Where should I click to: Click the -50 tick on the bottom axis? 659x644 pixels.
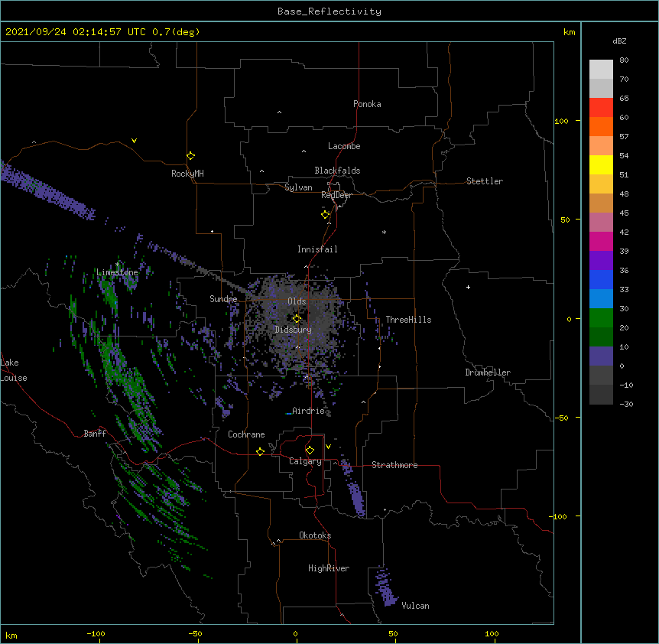tap(195, 633)
